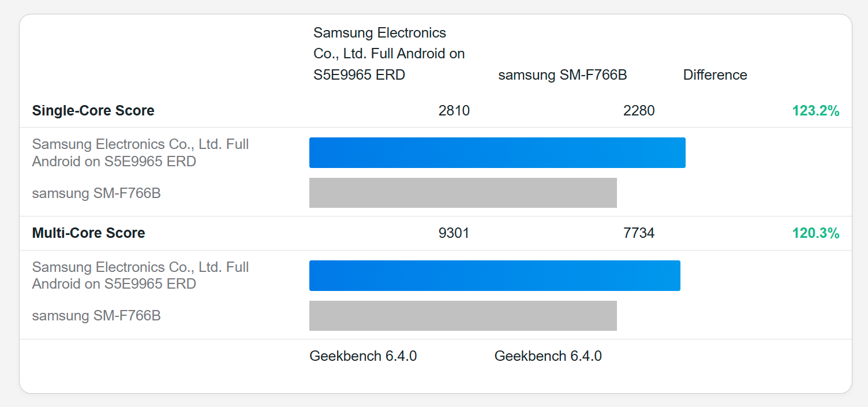Screen dimensions: 868x407
Task: Select the multi-core score value 7734
Action: 639,233
